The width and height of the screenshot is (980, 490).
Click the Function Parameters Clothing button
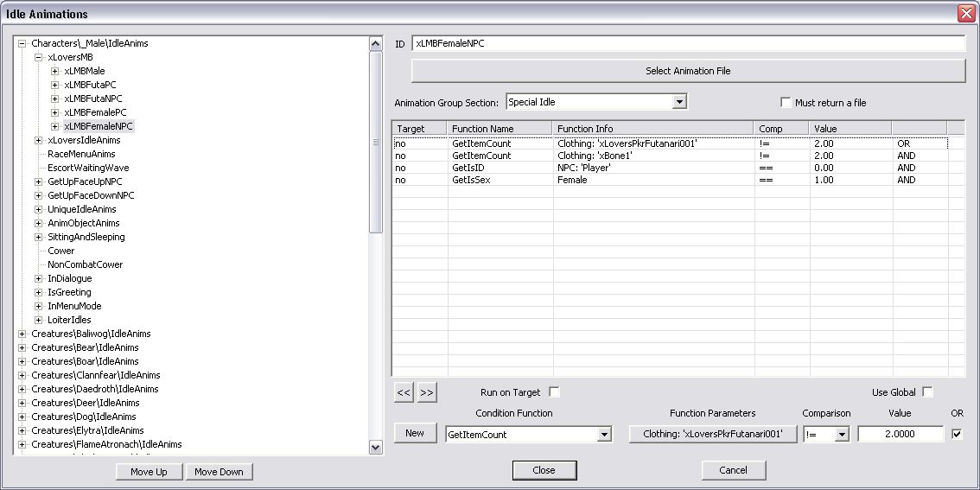[712, 434]
